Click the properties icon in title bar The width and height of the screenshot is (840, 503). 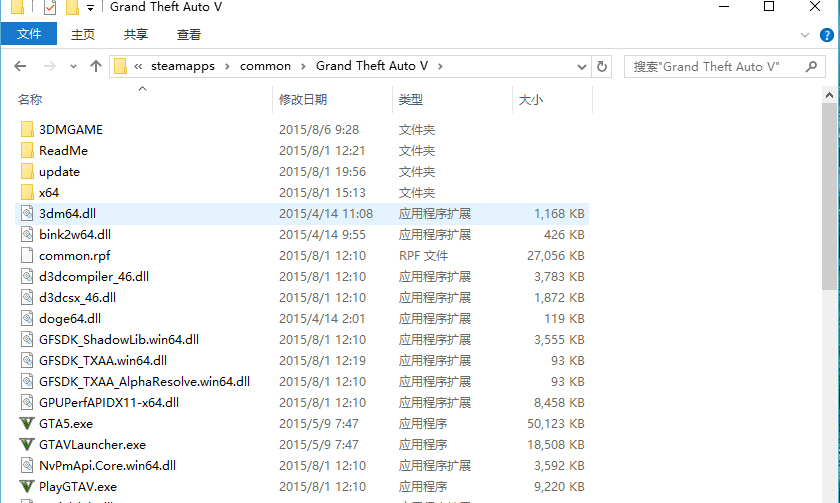click(50, 7)
